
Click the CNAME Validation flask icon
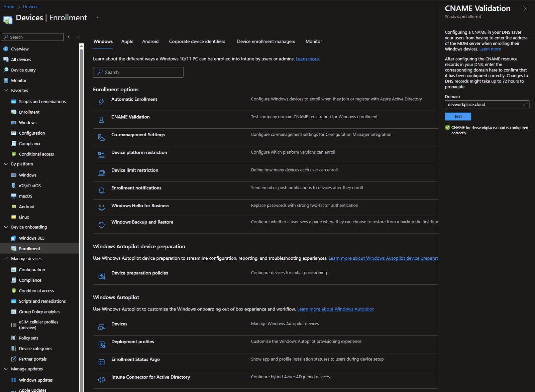tap(101, 120)
